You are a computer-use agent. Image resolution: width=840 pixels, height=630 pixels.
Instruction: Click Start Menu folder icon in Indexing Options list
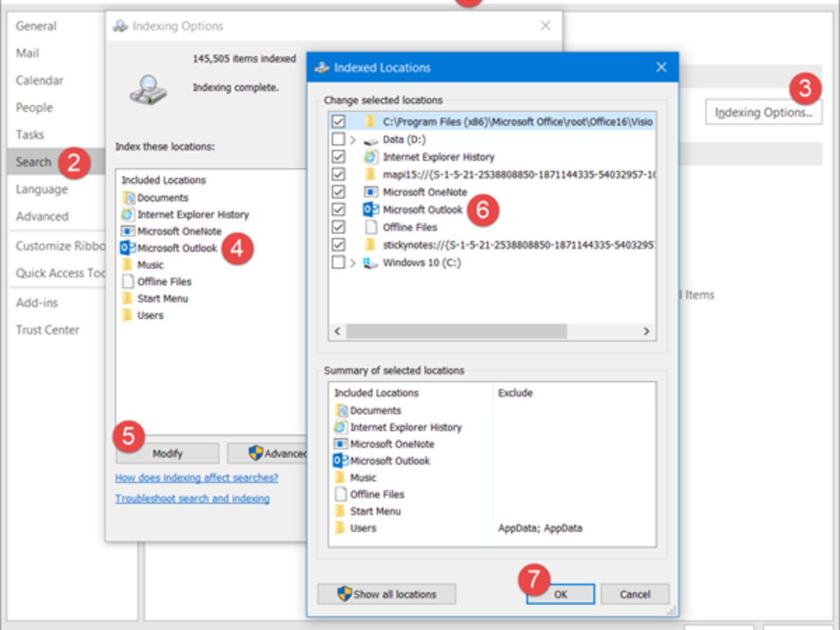[127, 298]
